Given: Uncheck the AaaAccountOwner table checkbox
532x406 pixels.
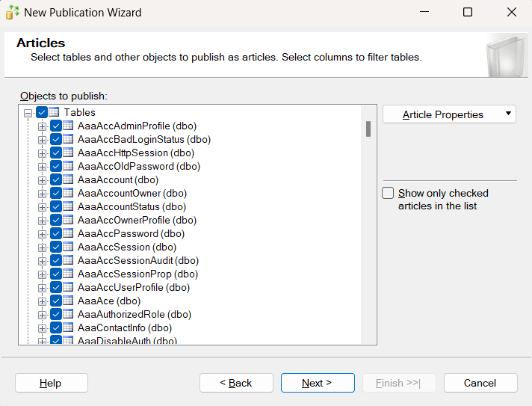Looking at the screenshot, I should pos(56,193).
